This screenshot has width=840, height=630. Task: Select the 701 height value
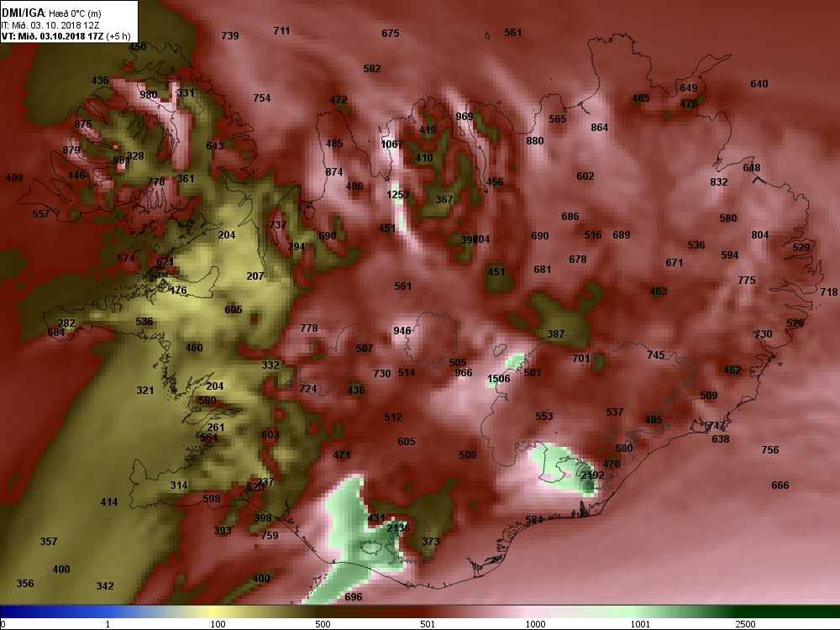580,359
